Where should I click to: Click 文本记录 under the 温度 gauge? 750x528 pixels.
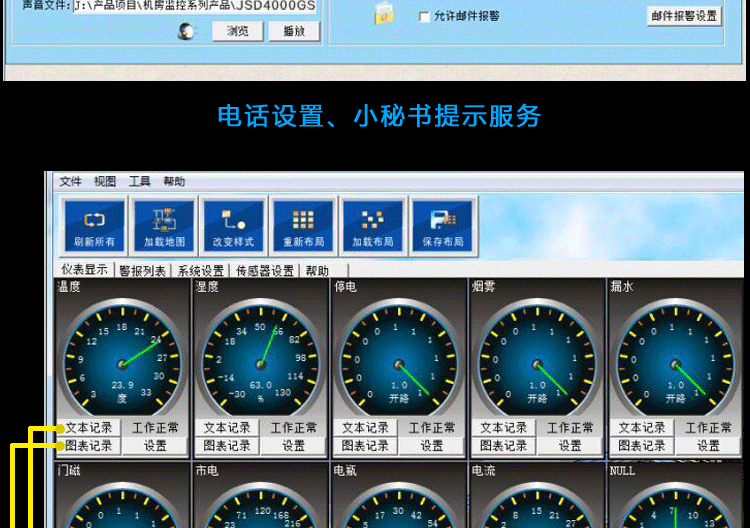tap(89, 428)
